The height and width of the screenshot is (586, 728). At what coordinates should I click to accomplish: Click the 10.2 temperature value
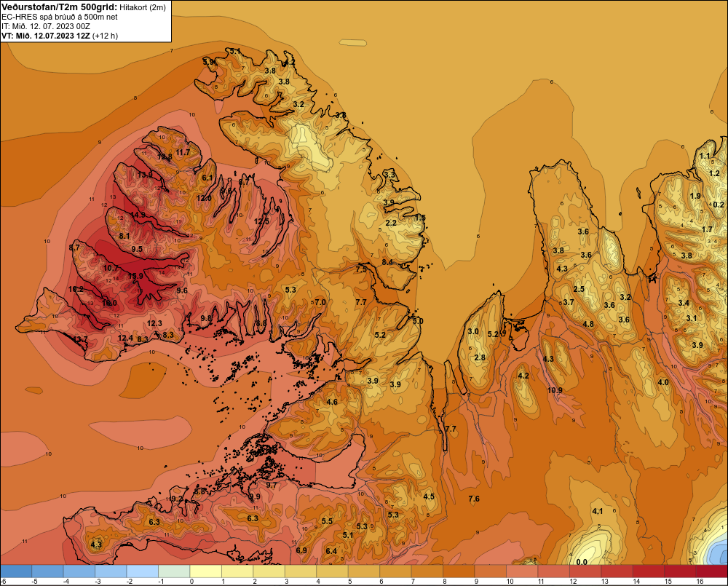(76, 289)
